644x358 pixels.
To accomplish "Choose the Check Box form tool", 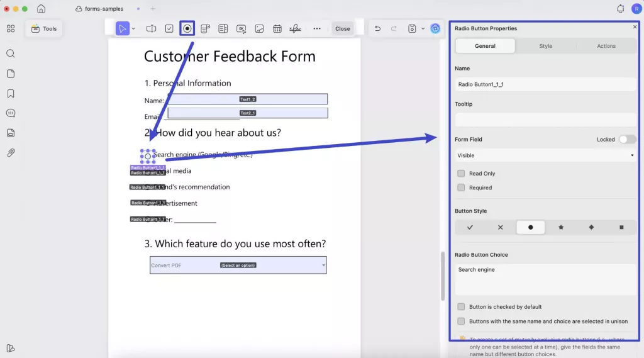I will [169, 28].
